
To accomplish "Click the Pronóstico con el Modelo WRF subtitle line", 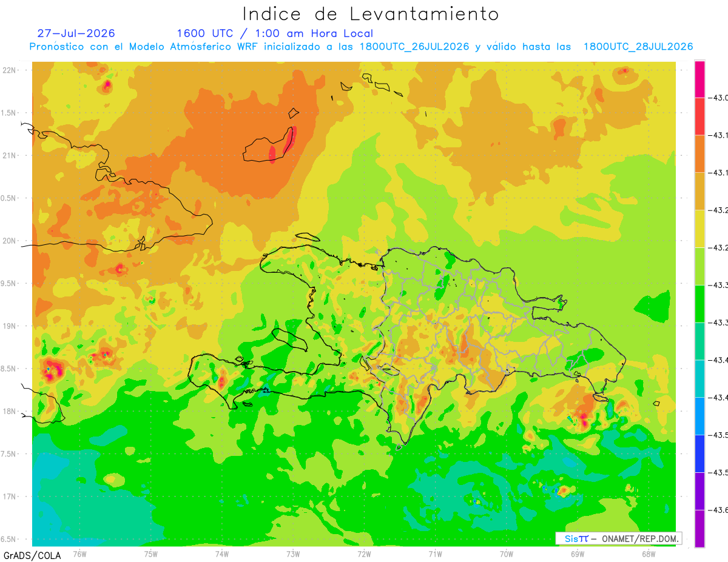I will pyautogui.click(x=362, y=47).
